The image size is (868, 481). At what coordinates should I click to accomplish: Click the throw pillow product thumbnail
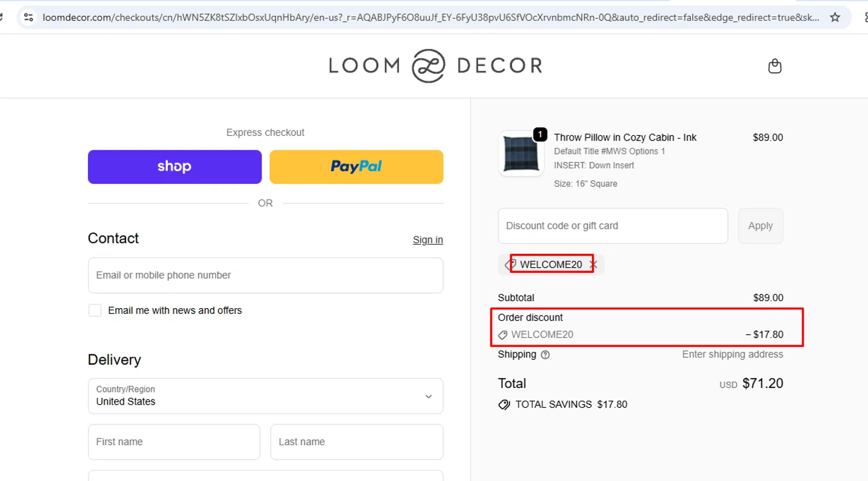click(x=521, y=154)
